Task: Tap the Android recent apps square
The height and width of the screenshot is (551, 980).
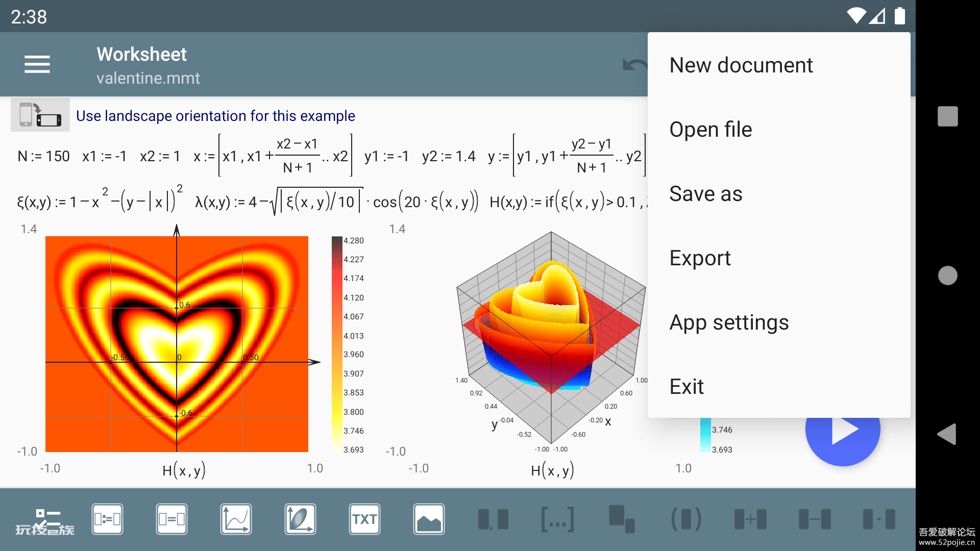Action: click(948, 116)
